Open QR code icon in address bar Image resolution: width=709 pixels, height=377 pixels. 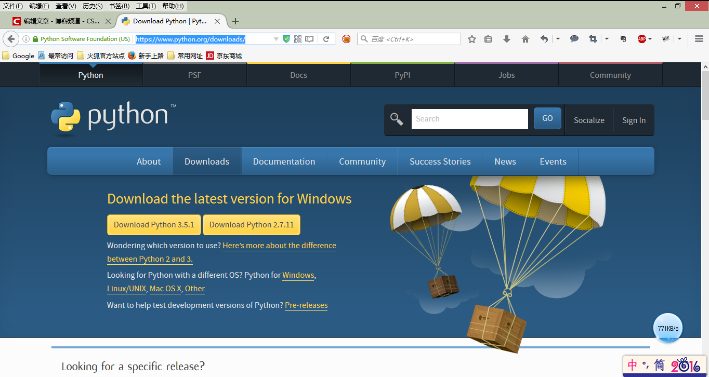pyautogui.click(x=298, y=39)
